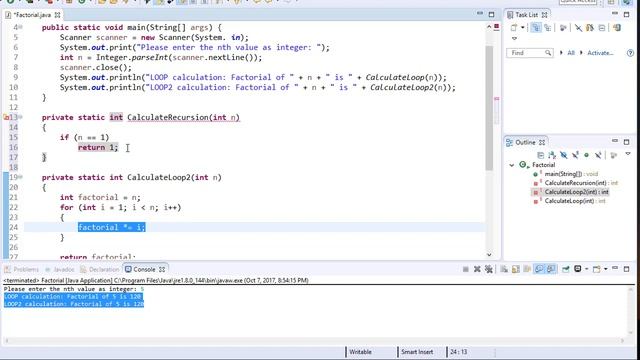Screen dimensions: 640x360
Task: Open the New Task dropdown arrow
Action: 522,28
